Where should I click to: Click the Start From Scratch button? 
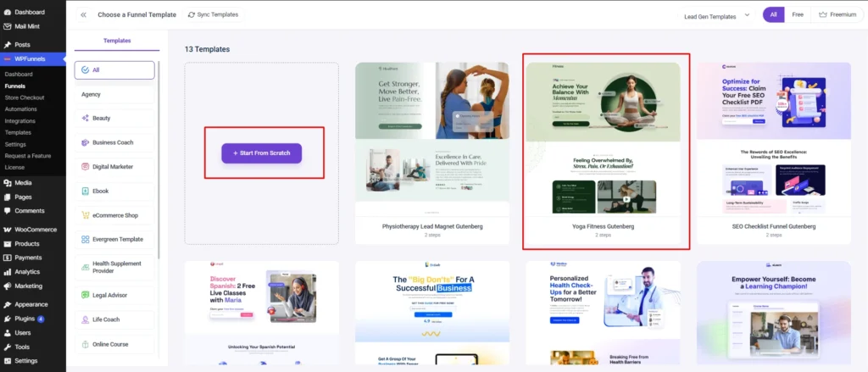click(262, 153)
